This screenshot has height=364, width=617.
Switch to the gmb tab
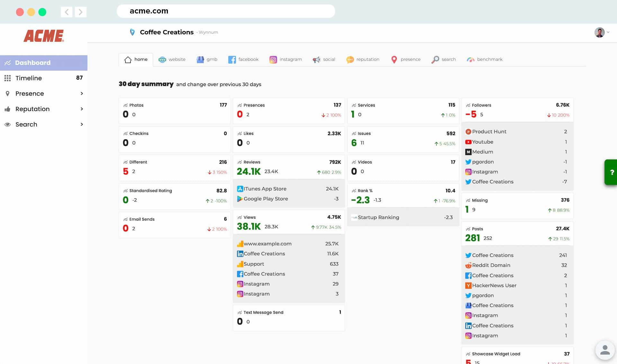pyautogui.click(x=207, y=59)
